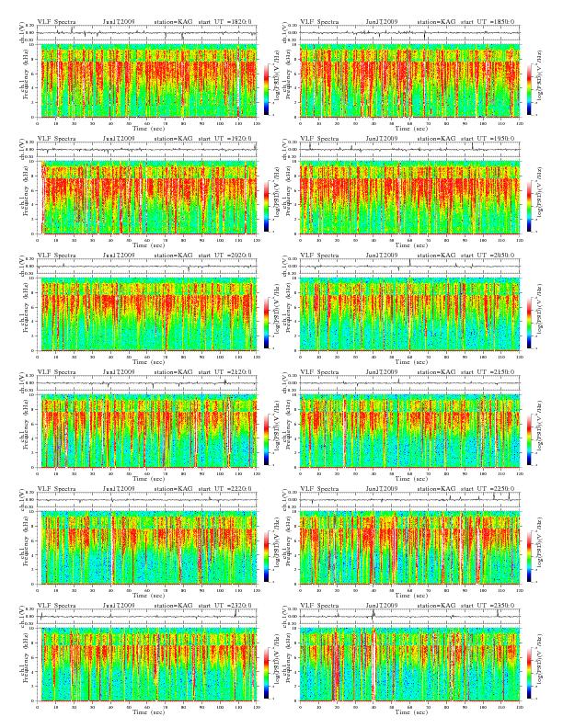Click the waveform strip above the 2220:0 spectrogram
Screen dimensions: 563x728
[x=147, y=500]
